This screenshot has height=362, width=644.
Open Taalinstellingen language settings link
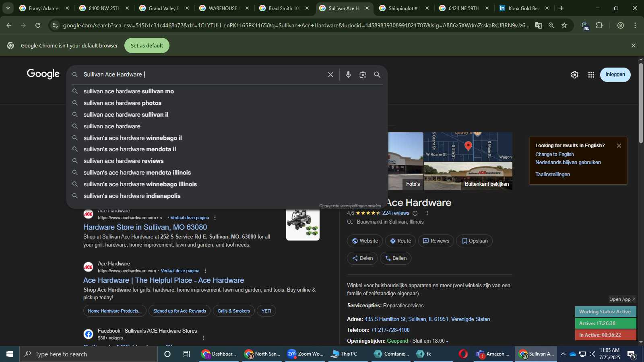(x=553, y=175)
